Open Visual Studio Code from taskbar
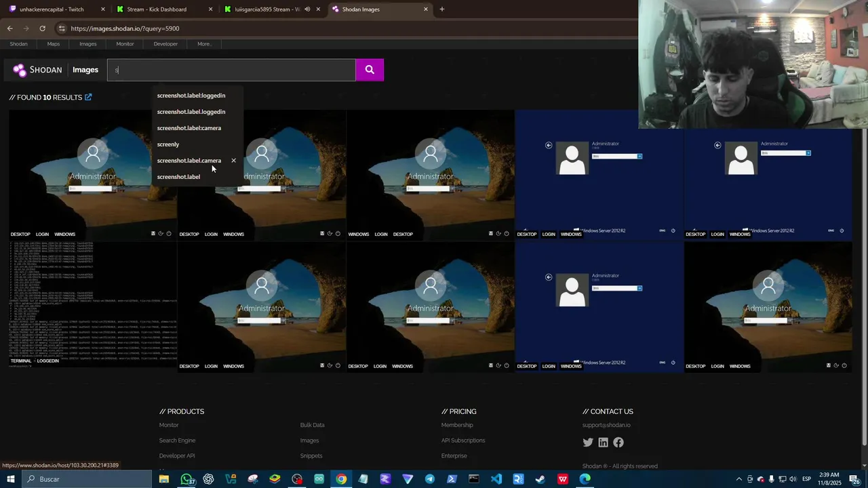The height and width of the screenshot is (488, 868). pos(496,479)
